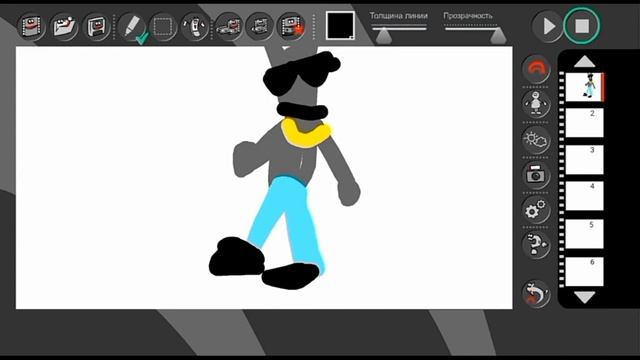
Task: Click the first frame-layers icon after the eraser
Action: (x=229, y=27)
